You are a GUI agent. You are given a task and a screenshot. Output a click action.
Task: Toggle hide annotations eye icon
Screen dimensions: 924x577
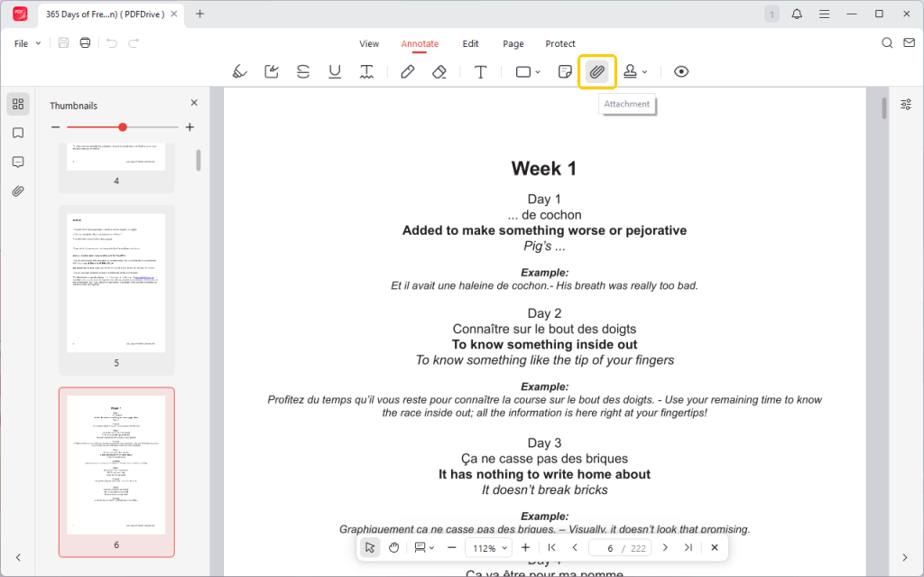coord(681,72)
